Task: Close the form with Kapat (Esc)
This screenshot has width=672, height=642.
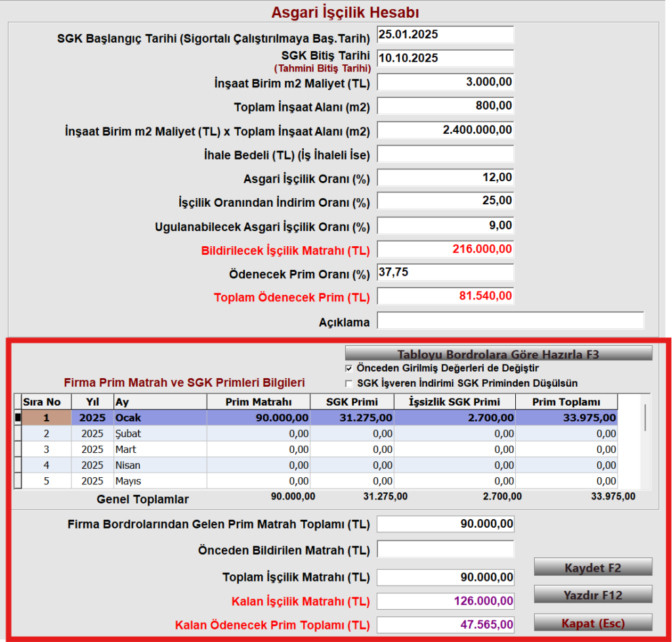Action: point(593,623)
